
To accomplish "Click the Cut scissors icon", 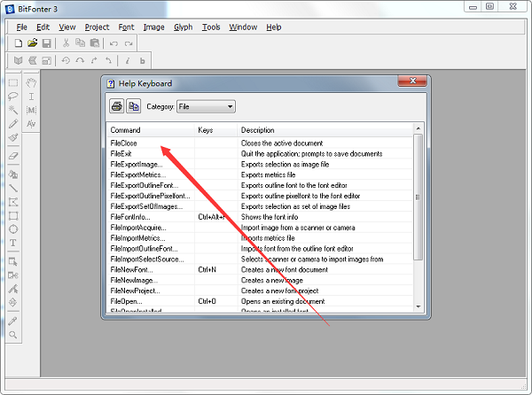I will (x=66, y=43).
